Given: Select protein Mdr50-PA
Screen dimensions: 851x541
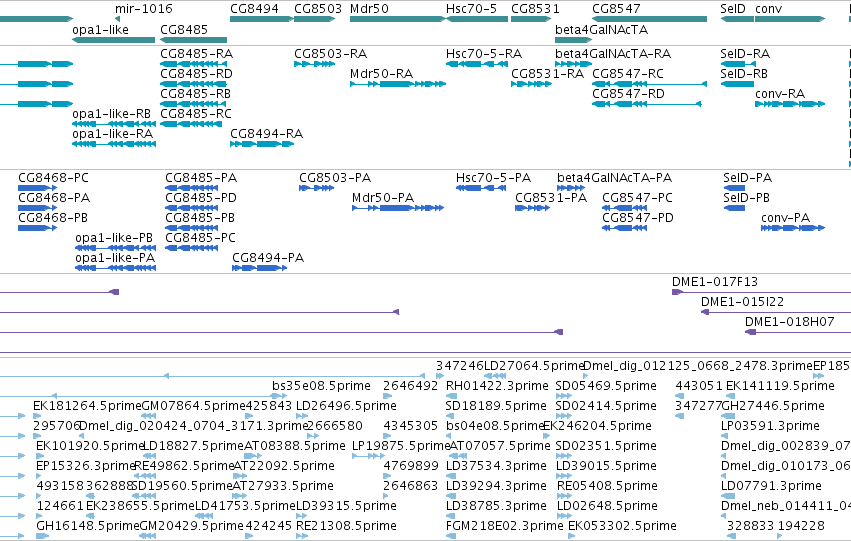Looking at the screenshot, I should (x=383, y=198).
